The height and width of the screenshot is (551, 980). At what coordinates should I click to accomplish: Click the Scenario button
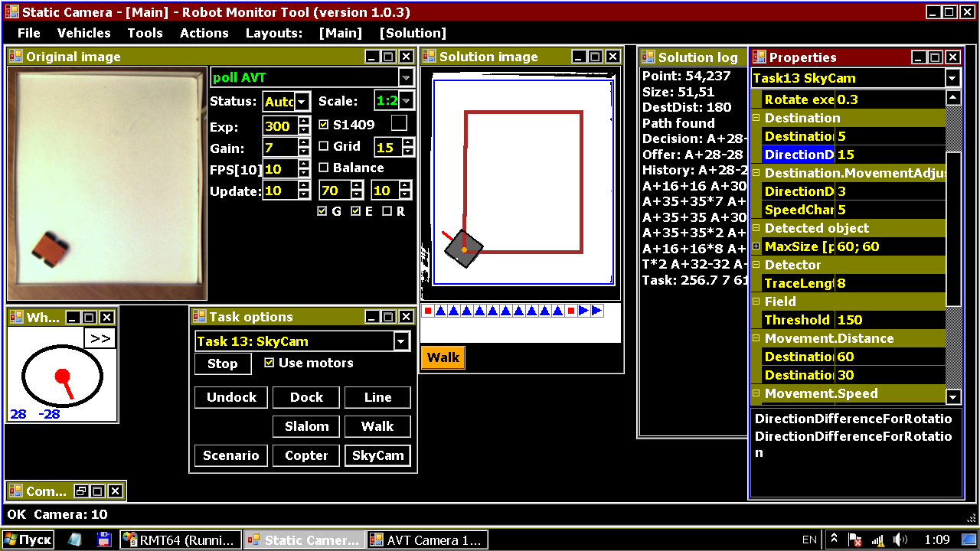231,455
